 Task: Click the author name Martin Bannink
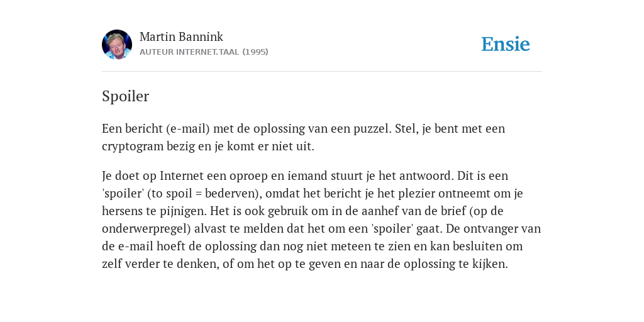coord(181,36)
